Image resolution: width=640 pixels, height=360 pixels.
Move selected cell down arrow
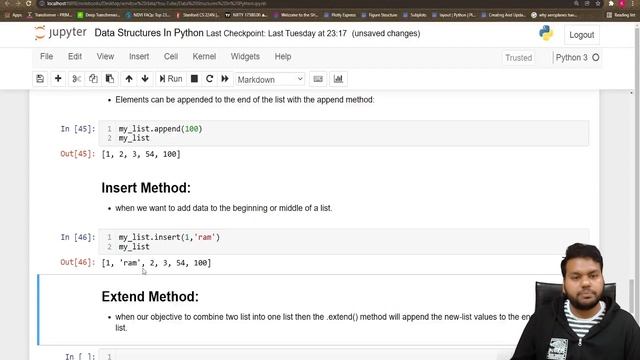coord(145,79)
